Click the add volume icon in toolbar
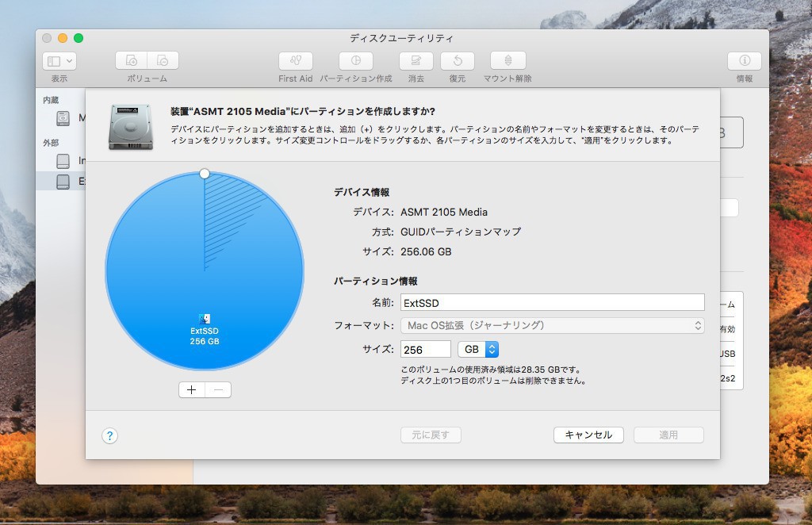Screen dimensions: 812x525 pyautogui.click(x=132, y=60)
